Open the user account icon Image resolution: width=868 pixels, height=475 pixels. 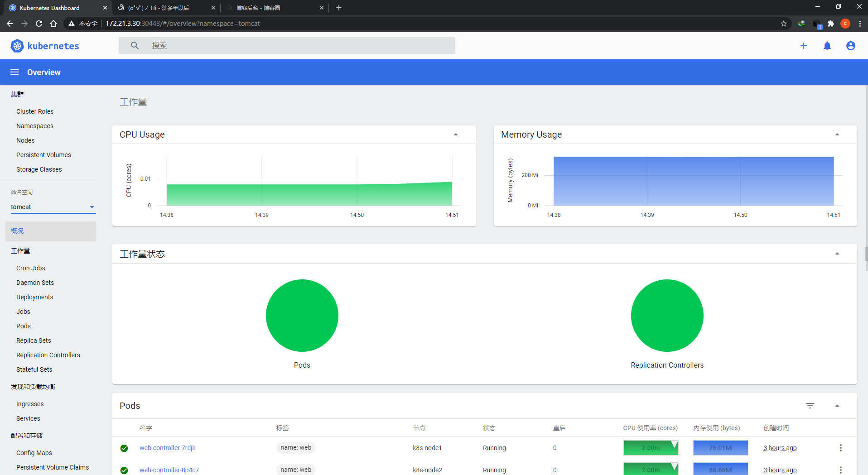pyautogui.click(x=851, y=46)
